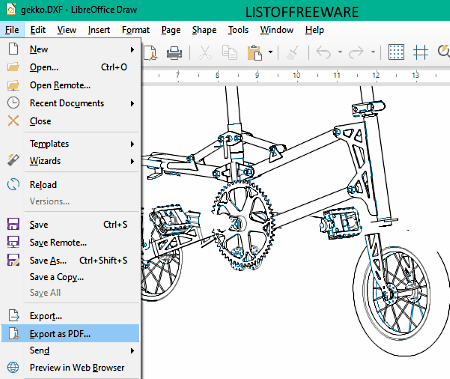Toggle the Display Grid icon
Image resolution: width=450 pixels, height=379 pixels.
click(396, 52)
